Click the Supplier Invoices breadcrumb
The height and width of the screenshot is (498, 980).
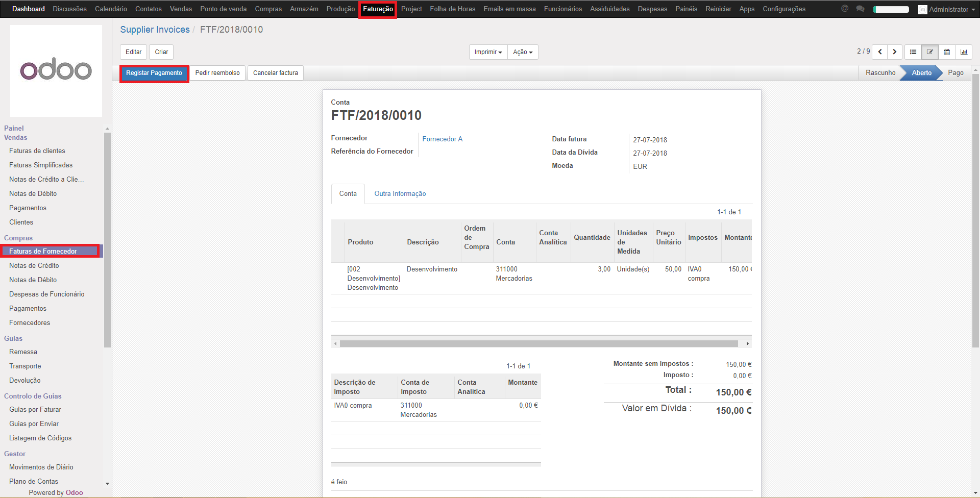(155, 30)
